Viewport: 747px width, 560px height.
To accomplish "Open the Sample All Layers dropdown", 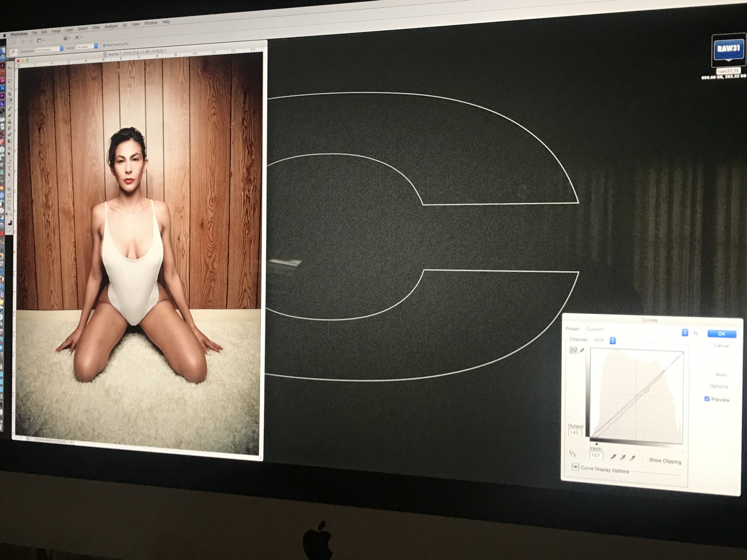I will click(x=87, y=47).
